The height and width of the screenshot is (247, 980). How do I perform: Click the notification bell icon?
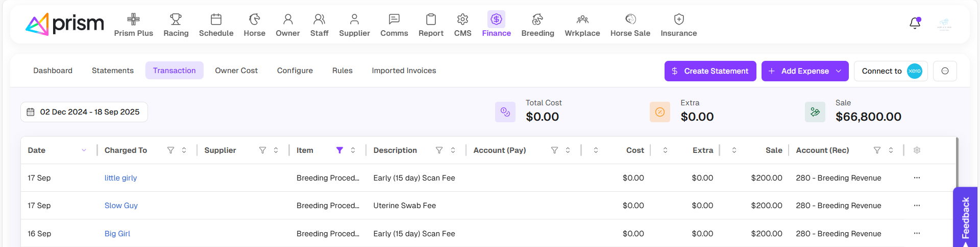pos(915,24)
